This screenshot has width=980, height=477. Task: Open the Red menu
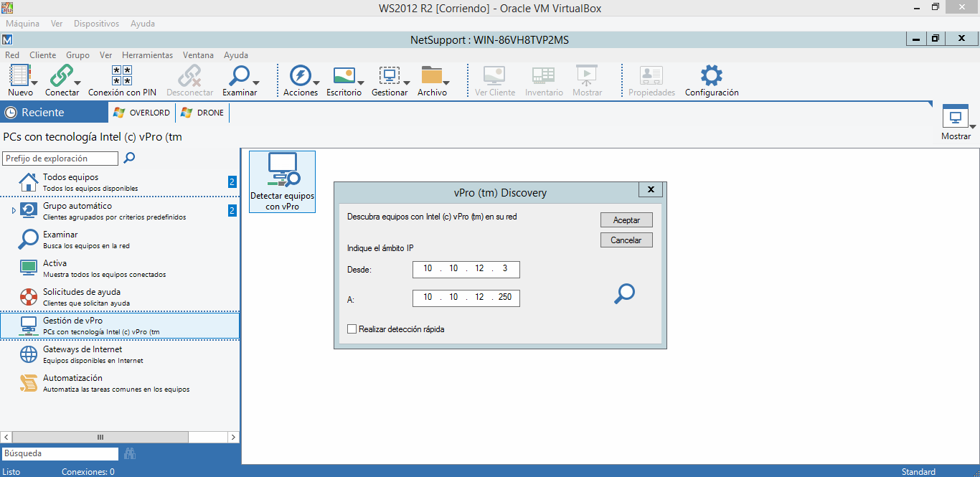point(12,55)
